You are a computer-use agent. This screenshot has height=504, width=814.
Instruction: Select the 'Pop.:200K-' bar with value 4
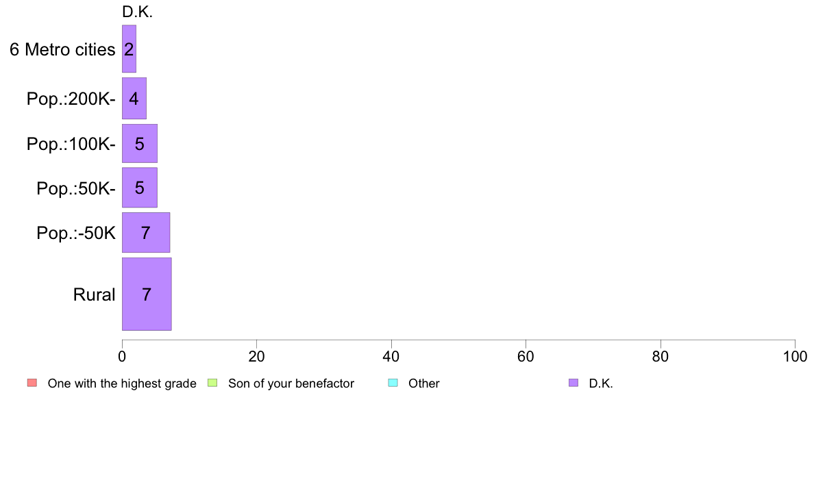click(x=134, y=98)
